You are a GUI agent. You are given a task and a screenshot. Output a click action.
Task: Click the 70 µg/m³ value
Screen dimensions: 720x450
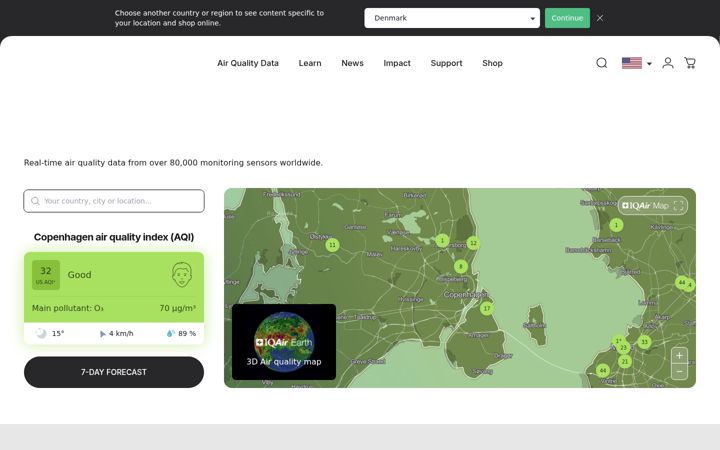coord(178,308)
